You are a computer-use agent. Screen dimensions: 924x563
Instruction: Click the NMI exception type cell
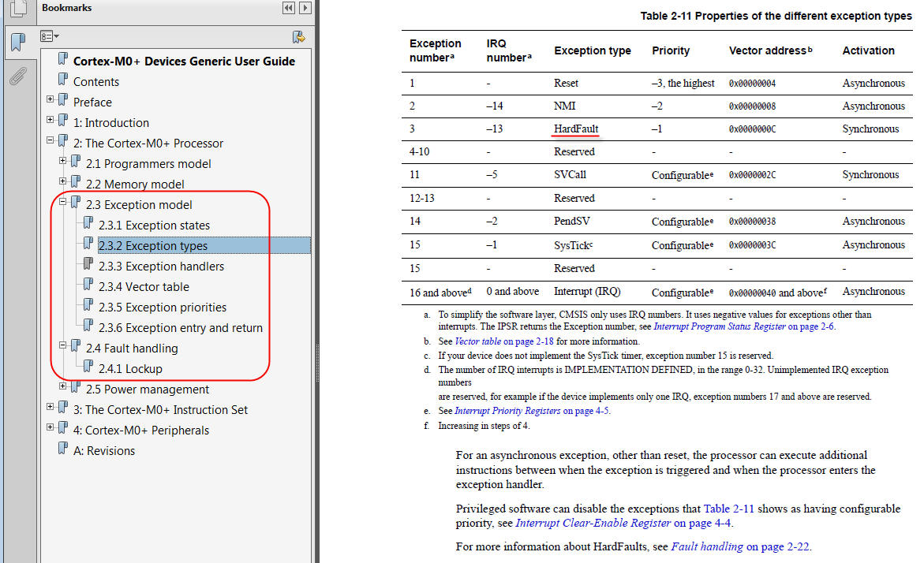[x=564, y=106]
